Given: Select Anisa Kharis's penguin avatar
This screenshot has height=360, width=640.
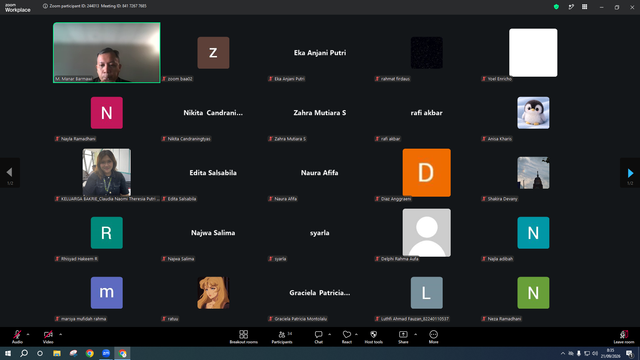Looking at the screenshot, I should point(533,113).
